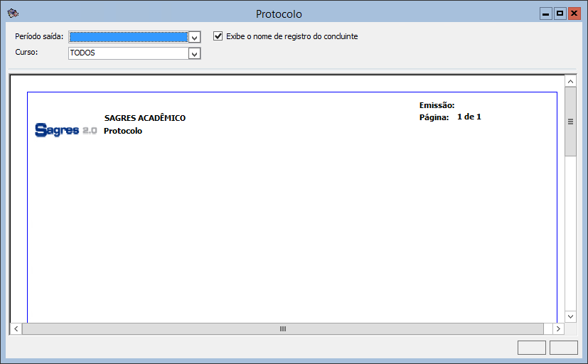Close the Protocolo window
Viewport: 588px width, 364px height.
pyautogui.click(x=574, y=14)
